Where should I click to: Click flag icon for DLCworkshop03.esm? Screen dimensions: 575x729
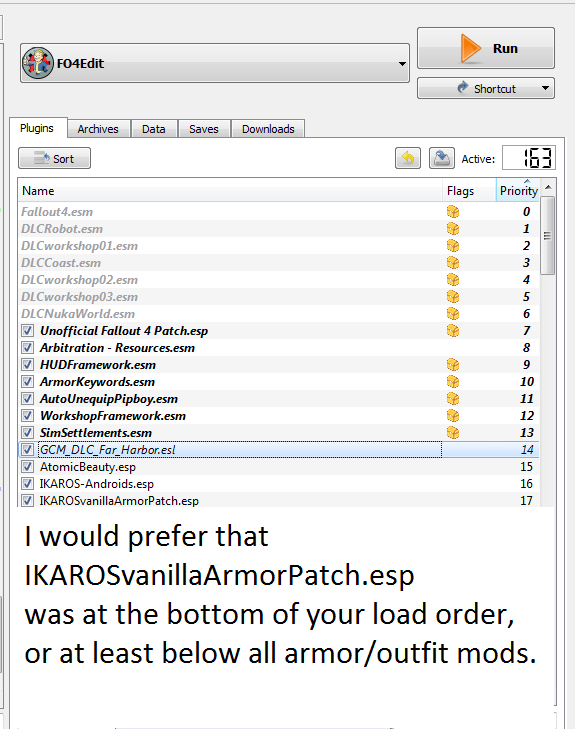(453, 297)
